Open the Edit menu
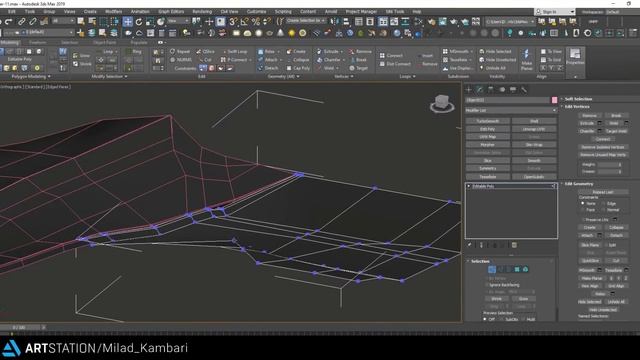The image size is (640, 360). [11, 12]
